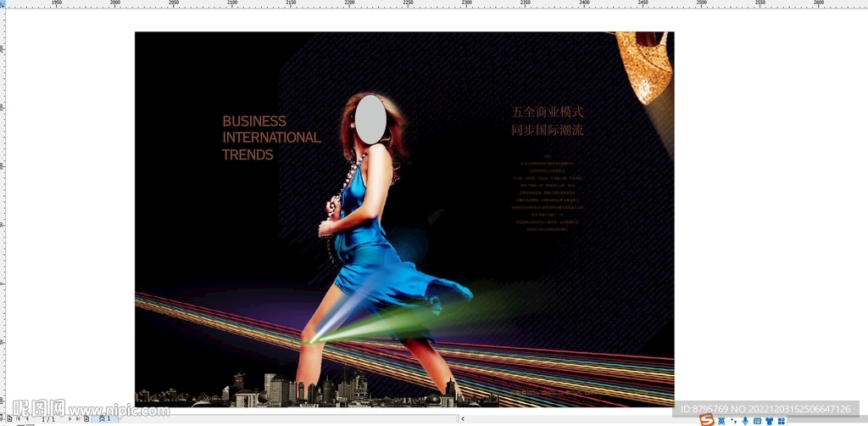Viewport: 868px width, 426px height.
Task: Go to the previous page
Action: [x=27, y=419]
